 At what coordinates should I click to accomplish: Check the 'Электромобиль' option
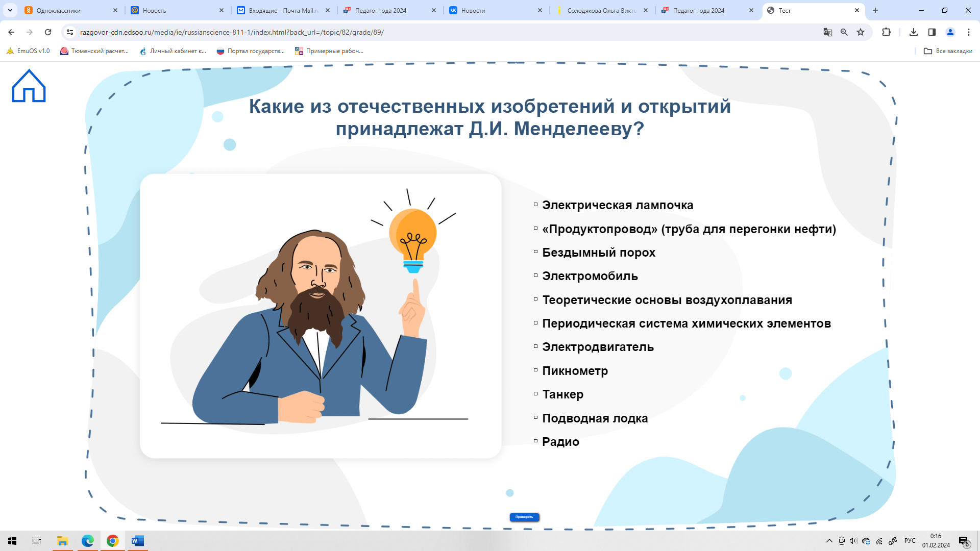(535, 275)
